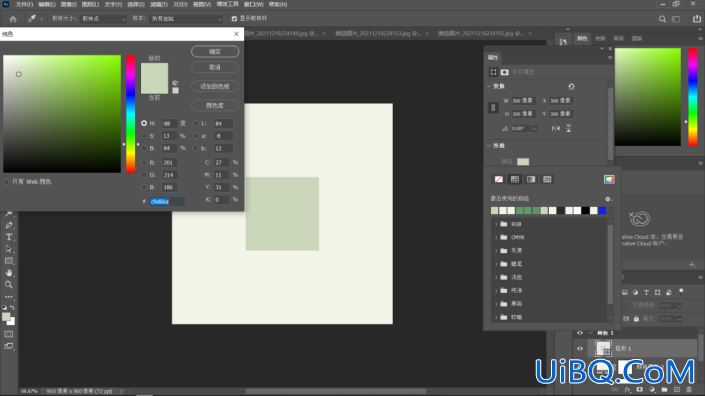Select the R red radio button

[144, 163]
